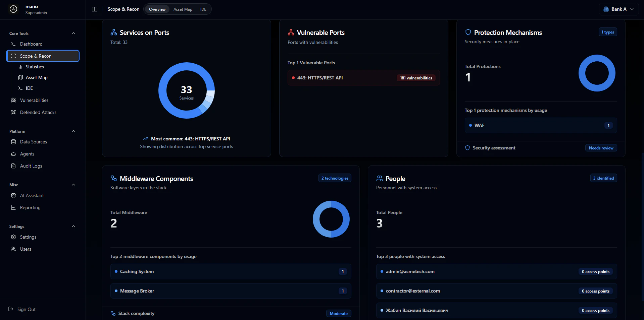
Task: Click the Vulnerable Ports red icon
Action: [291, 33]
